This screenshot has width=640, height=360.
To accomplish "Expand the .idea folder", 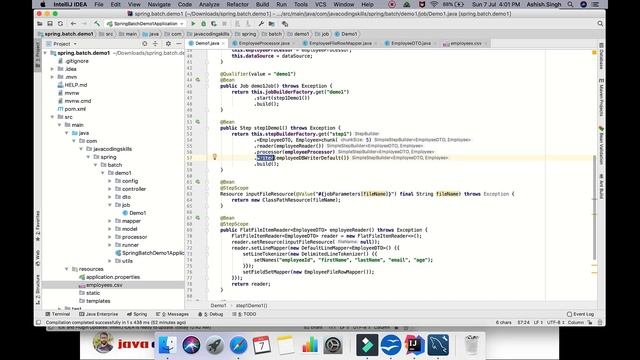I will point(52,69).
